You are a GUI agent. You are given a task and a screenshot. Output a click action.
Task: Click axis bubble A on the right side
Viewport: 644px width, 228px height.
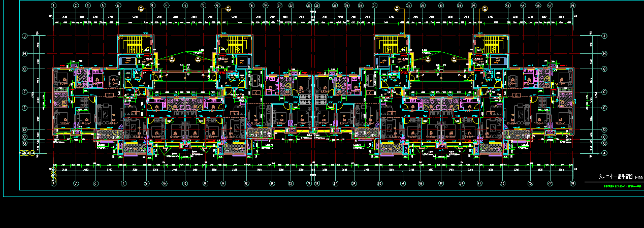[x=604, y=153]
